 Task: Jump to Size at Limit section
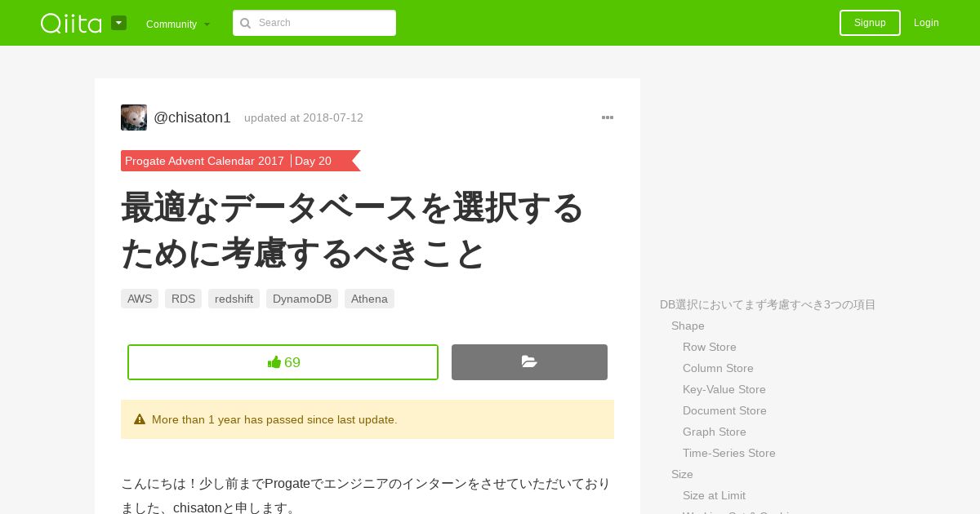[714, 495]
